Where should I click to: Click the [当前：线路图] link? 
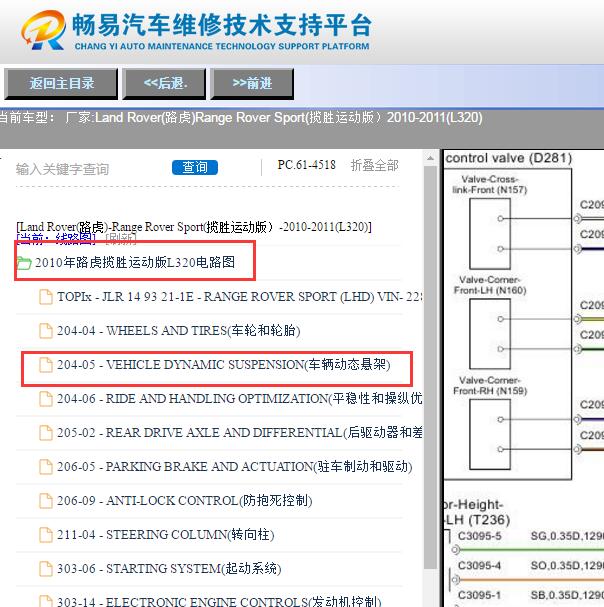tap(56, 239)
